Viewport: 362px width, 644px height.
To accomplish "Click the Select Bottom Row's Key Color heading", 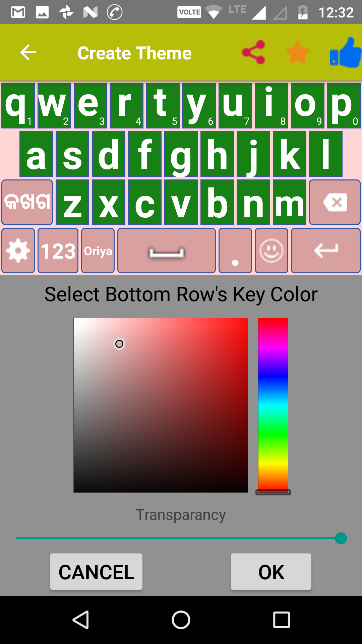I will (181, 294).
